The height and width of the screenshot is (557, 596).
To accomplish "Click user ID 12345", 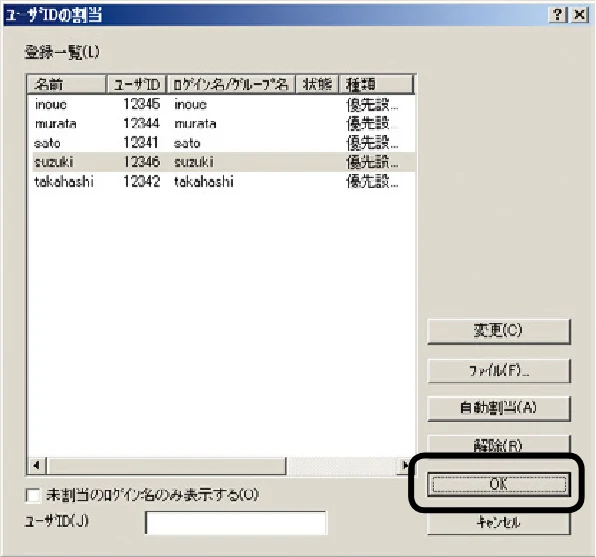I will [x=141, y=104].
